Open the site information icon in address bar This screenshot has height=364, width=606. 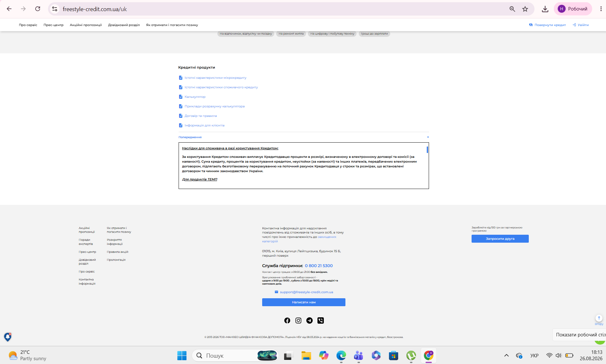coord(55,9)
